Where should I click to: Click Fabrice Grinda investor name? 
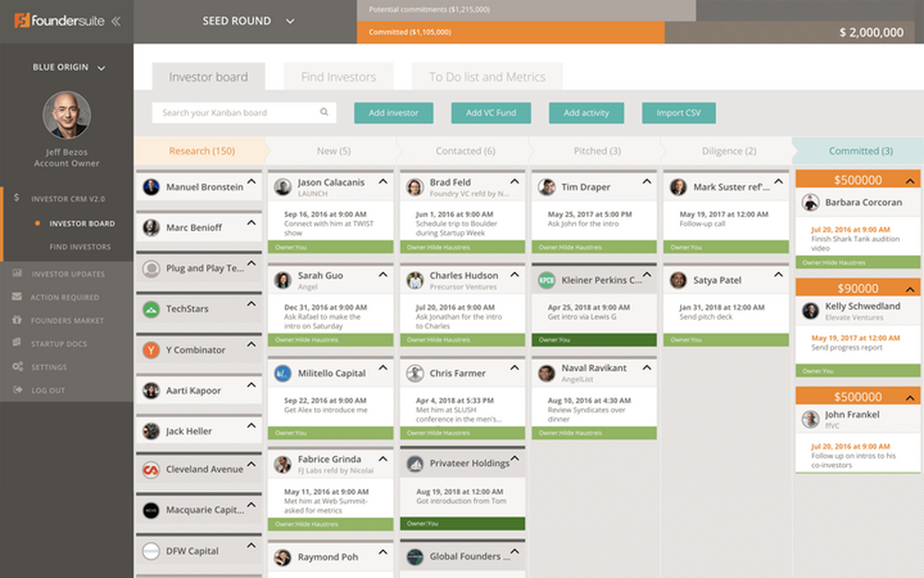click(x=330, y=459)
